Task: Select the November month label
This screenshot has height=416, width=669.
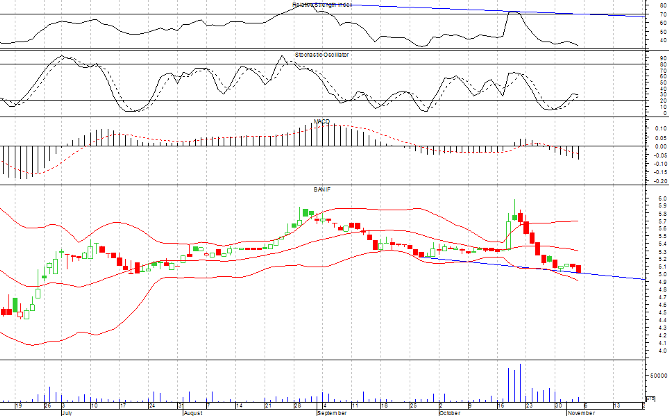Action: coord(581,413)
